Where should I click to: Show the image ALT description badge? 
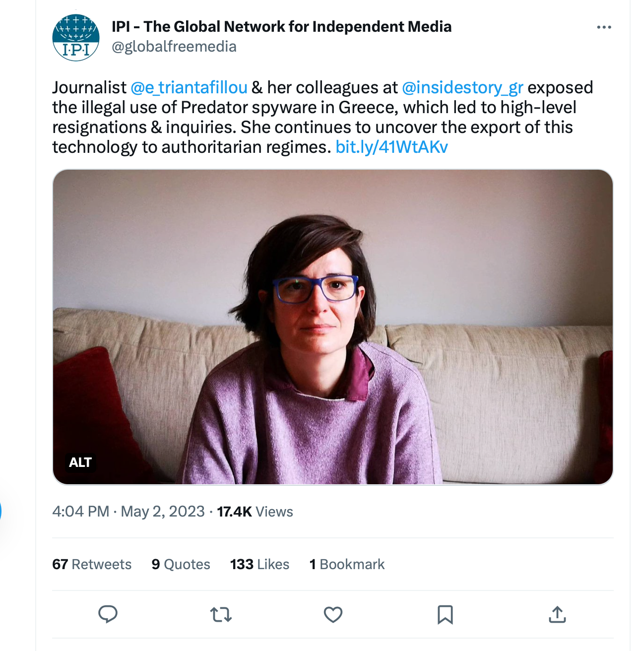pos(80,462)
